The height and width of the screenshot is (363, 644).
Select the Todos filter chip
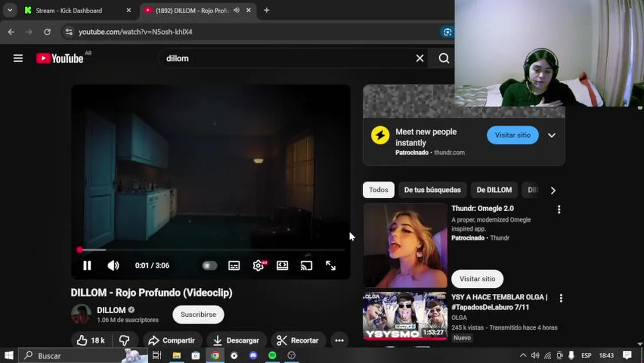378,190
